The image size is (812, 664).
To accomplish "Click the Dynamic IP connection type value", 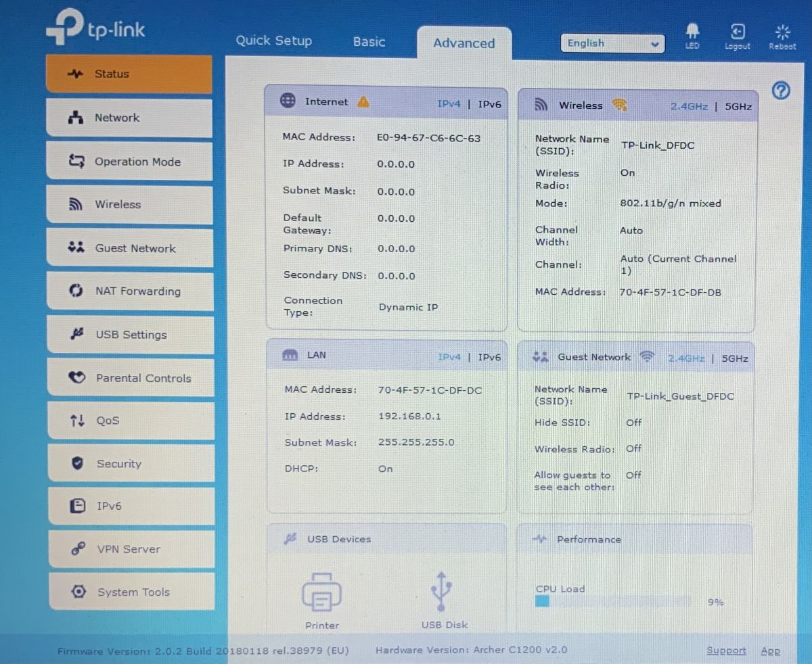I will click(408, 307).
